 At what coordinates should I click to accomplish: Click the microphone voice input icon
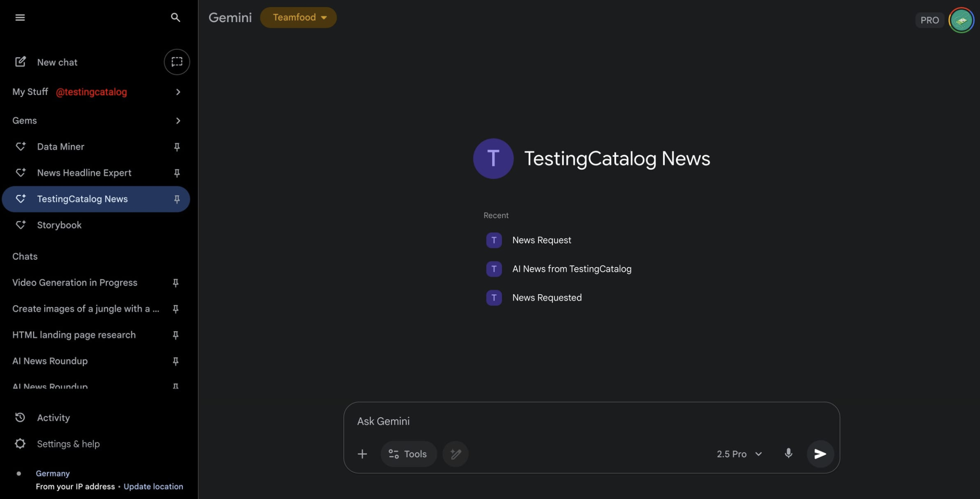point(788,453)
